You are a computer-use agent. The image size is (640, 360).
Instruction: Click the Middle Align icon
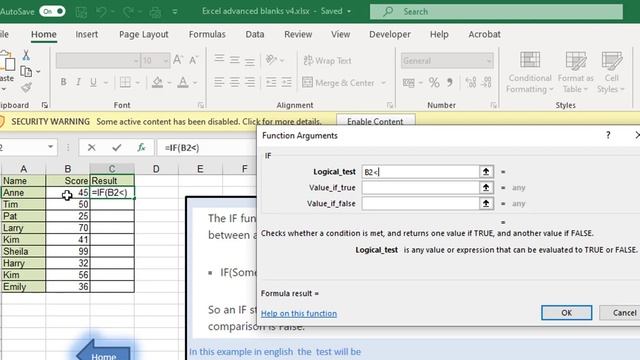coord(234,60)
